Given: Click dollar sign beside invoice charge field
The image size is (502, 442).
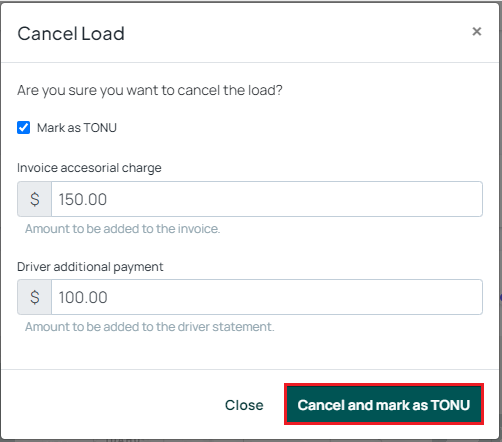Looking at the screenshot, I should pyautogui.click(x=35, y=199).
